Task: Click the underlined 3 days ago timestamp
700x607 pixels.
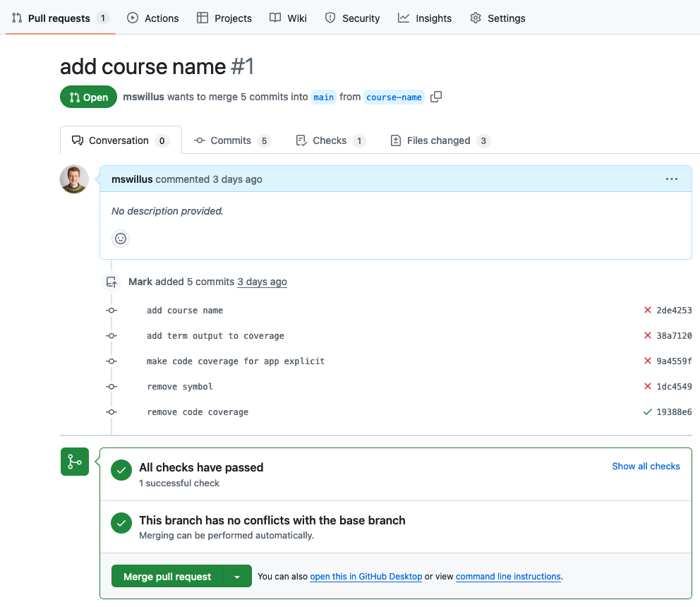Action: (x=262, y=282)
